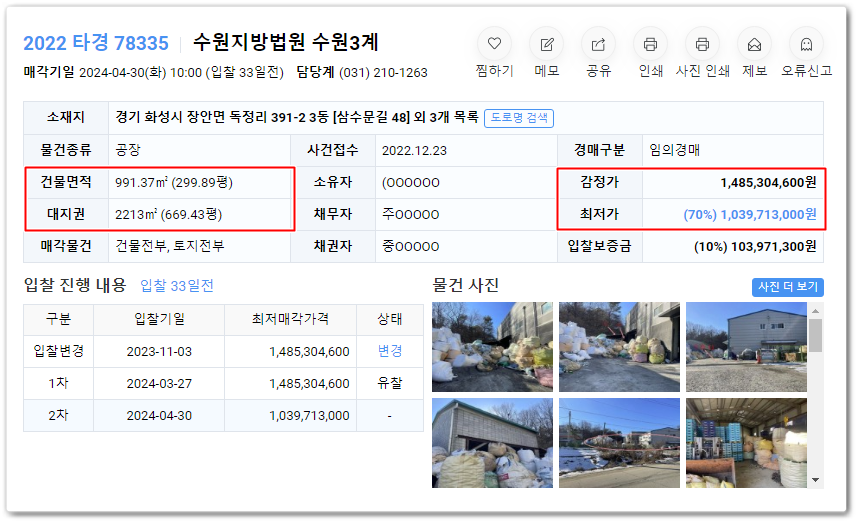This screenshot has height=524, width=859.
Task: Click the 사건접수 date 2022.12.23
Action: tap(414, 151)
